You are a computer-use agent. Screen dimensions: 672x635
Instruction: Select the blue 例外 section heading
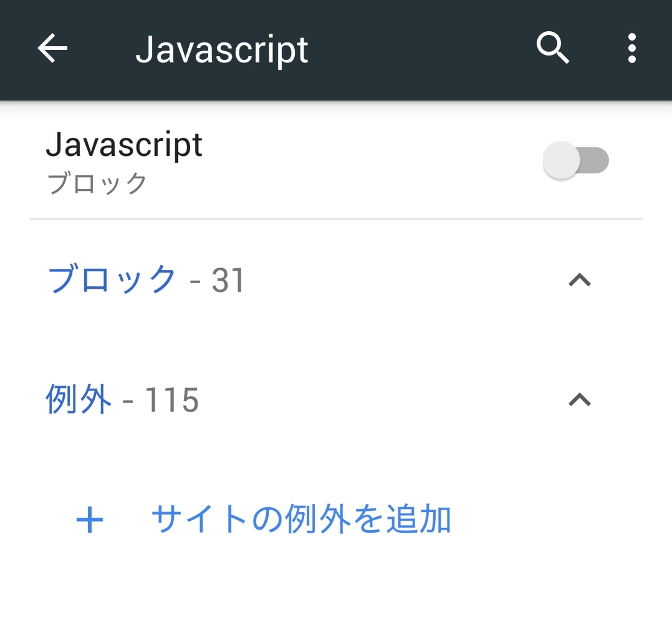[x=79, y=400]
